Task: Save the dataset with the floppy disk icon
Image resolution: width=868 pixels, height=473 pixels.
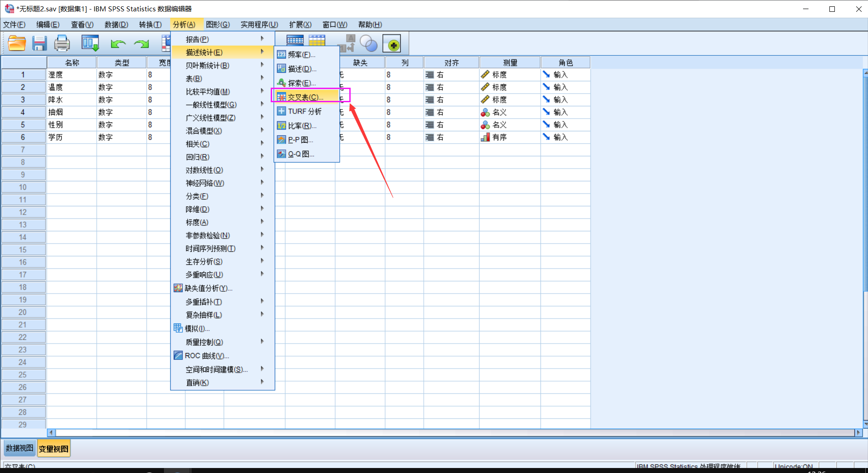Action: tap(40, 44)
